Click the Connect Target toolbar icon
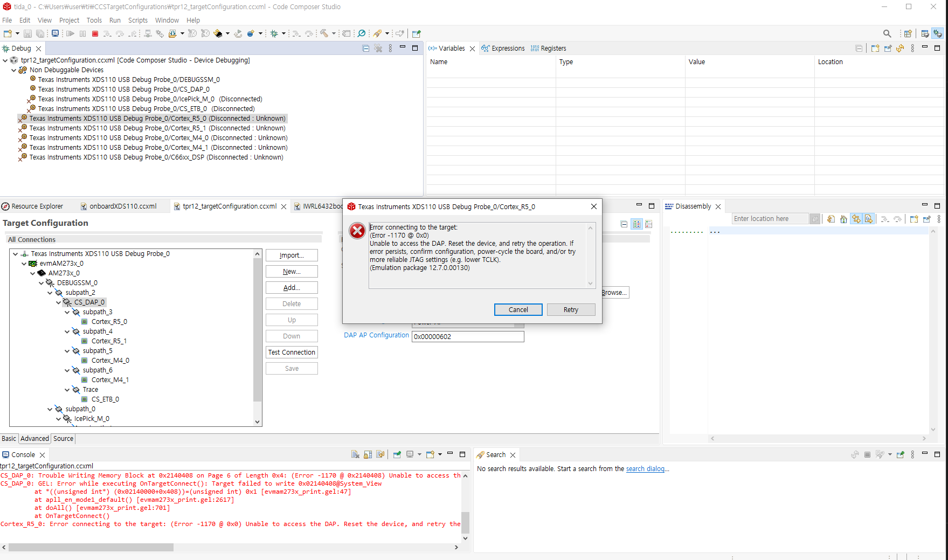The height and width of the screenshot is (560, 948). 148,33
